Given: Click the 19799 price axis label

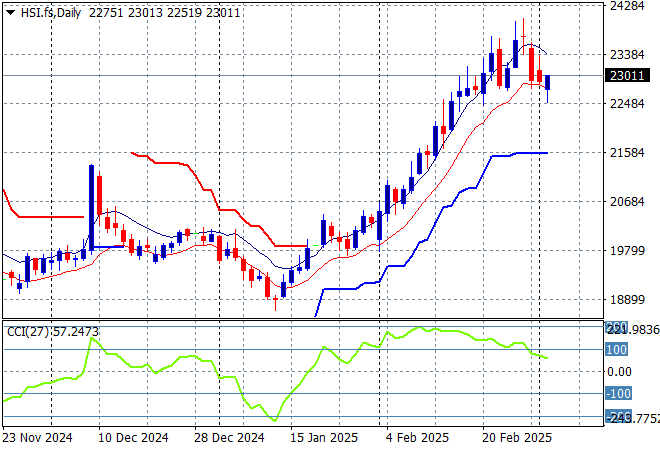Looking at the screenshot, I should click(x=626, y=251).
